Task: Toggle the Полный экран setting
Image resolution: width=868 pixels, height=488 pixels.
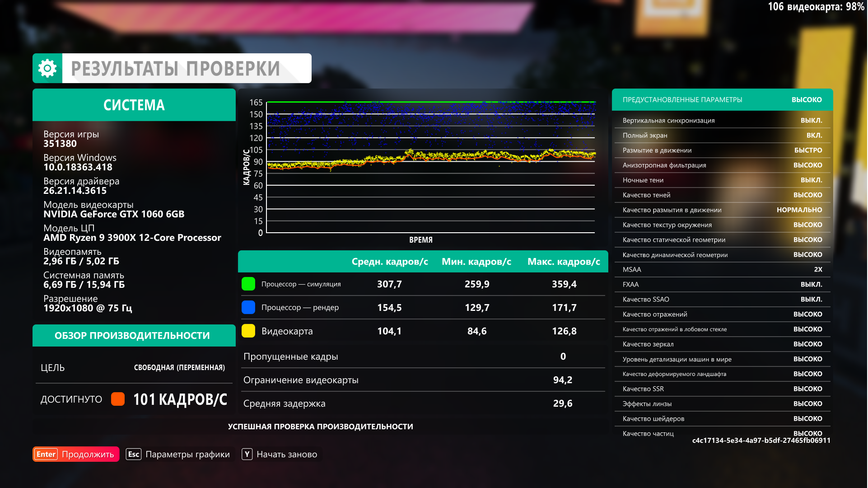Action: (x=722, y=135)
